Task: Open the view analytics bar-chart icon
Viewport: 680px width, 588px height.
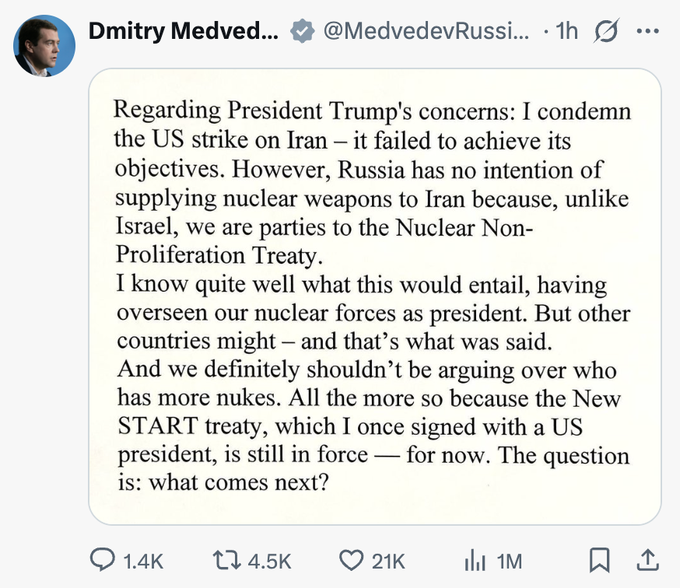Action: pyautogui.click(x=475, y=561)
